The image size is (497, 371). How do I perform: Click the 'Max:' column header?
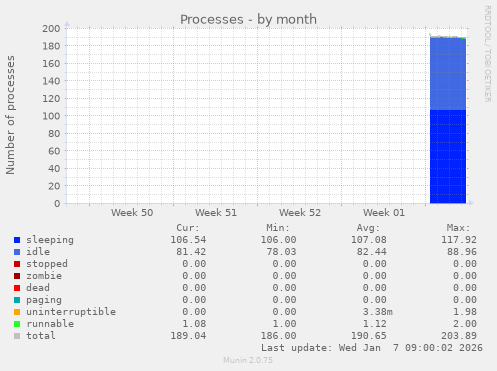point(458,228)
